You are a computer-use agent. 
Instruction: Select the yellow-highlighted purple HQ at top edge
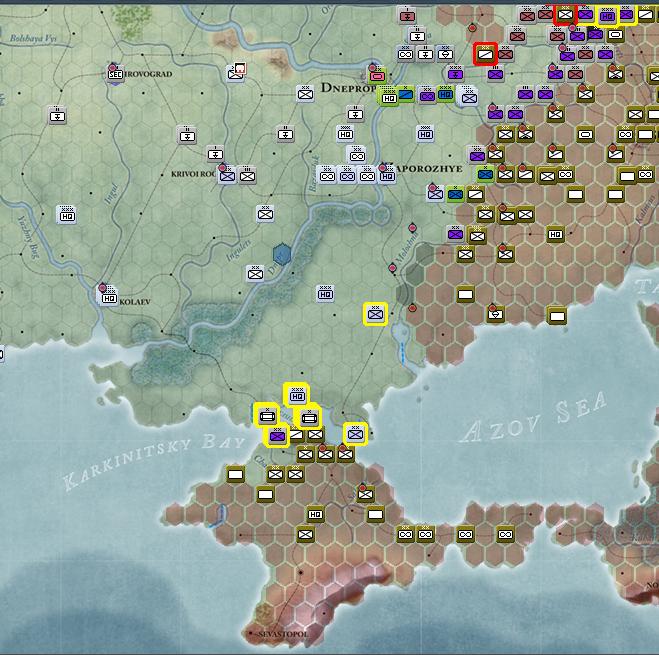click(x=607, y=16)
